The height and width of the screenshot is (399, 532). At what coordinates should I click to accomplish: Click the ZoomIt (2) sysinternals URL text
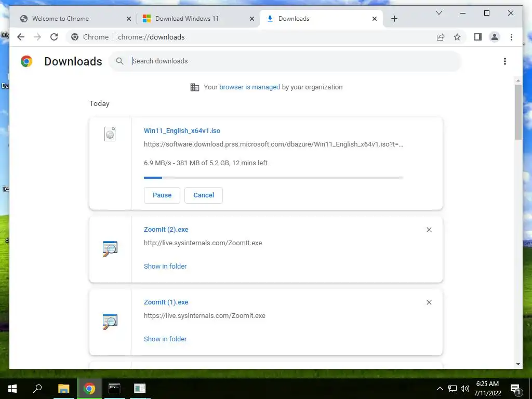pos(203,243)
